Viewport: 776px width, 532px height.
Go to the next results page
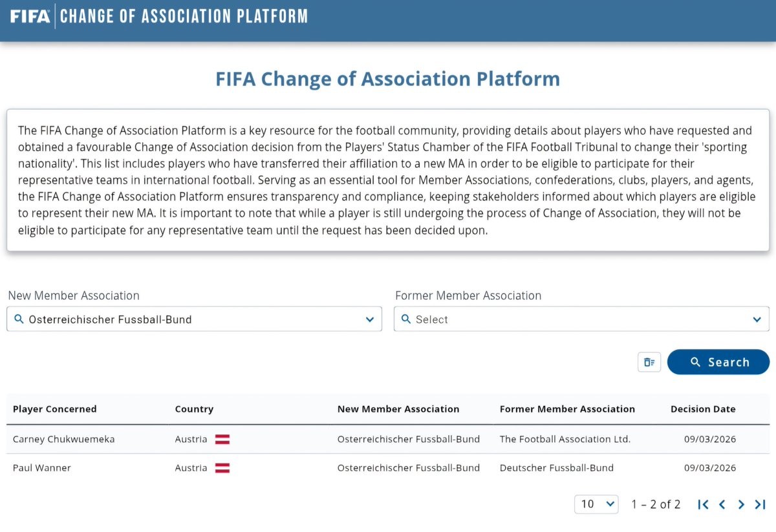point(741,504)
